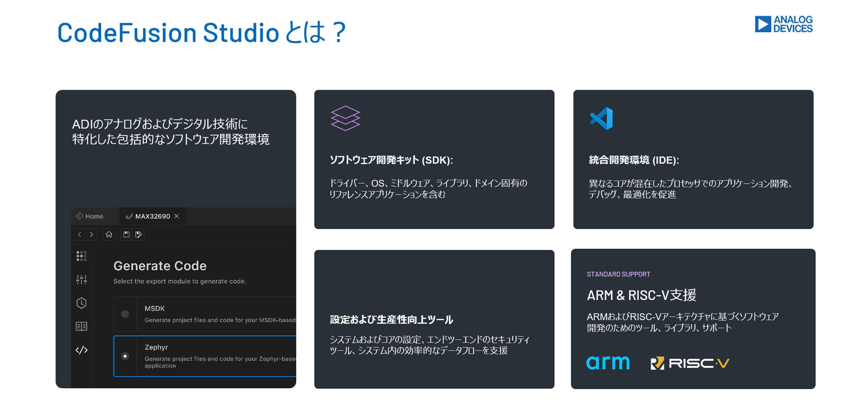Open the generate code sidebar icon
868x406 pixels.
[x=82, y=350]
